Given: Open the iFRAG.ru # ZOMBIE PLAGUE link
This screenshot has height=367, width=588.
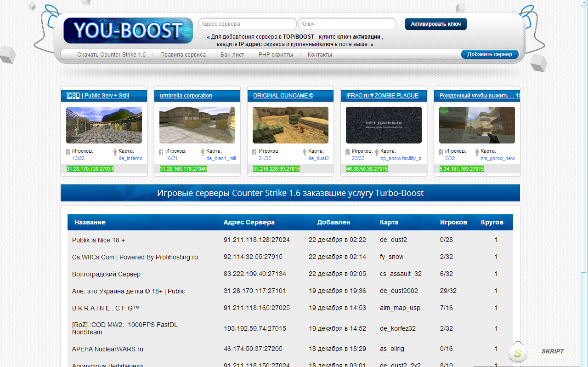Looking at the screenshot, I should click(x=382, y=96).
